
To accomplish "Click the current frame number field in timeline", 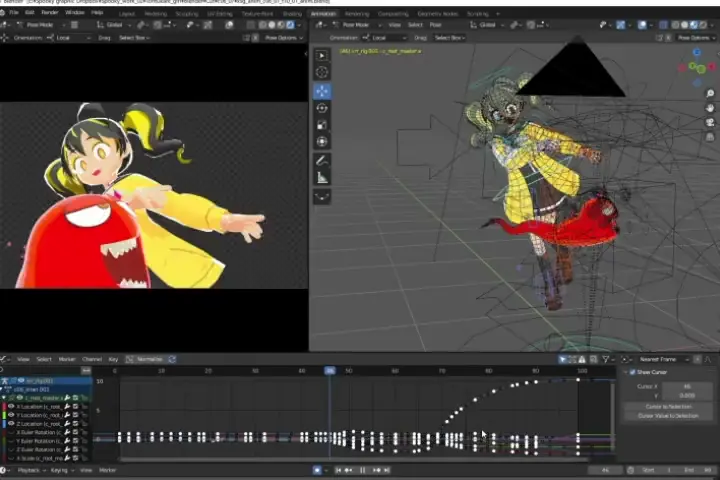I will (x=606, y=470).
